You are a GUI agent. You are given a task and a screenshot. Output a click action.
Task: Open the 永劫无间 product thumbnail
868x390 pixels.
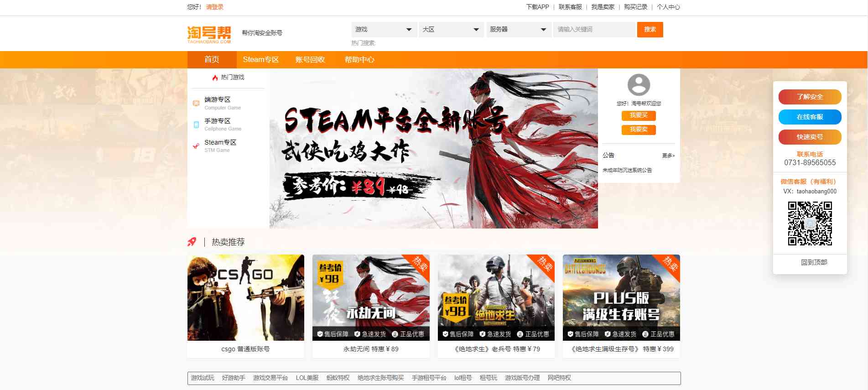coord(371,297)
